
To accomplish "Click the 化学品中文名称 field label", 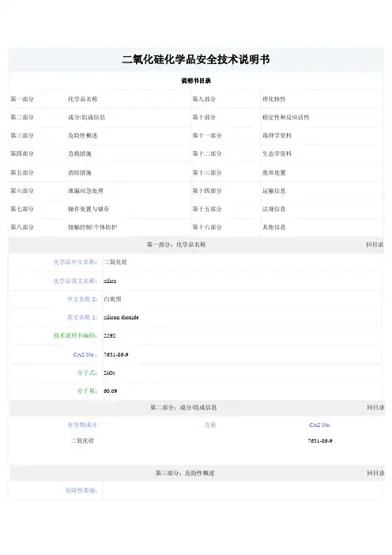I will [x=75, y=262].
